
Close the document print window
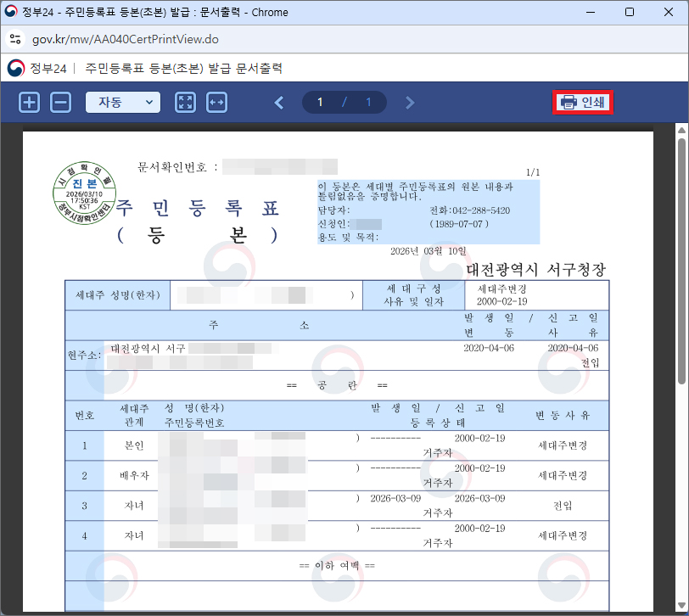[668, 13]
